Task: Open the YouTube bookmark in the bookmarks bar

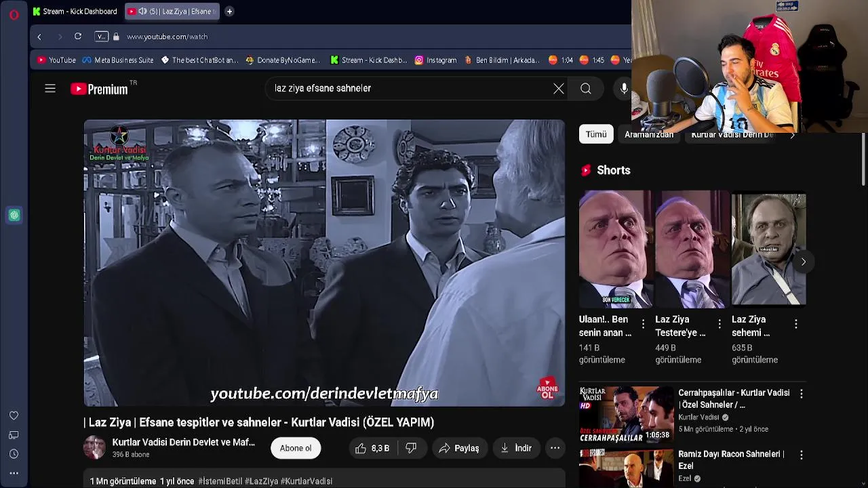Action: tap(56, 60)
